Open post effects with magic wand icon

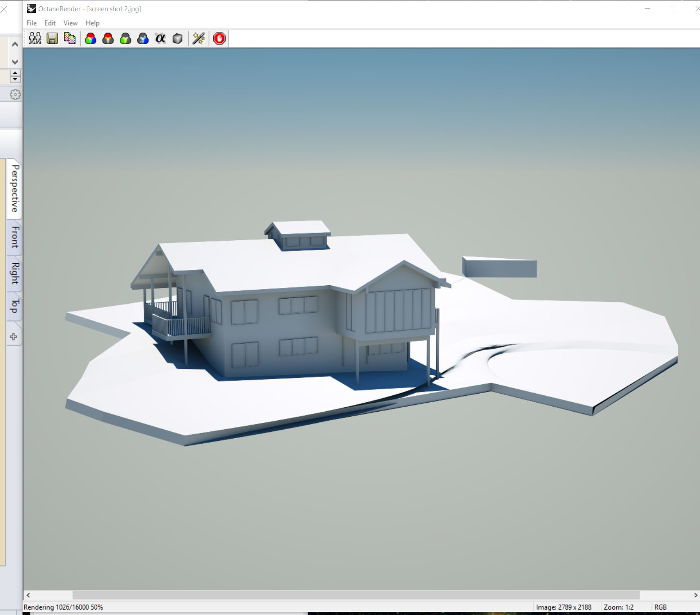pyautogui.click(x=199, y=39)
